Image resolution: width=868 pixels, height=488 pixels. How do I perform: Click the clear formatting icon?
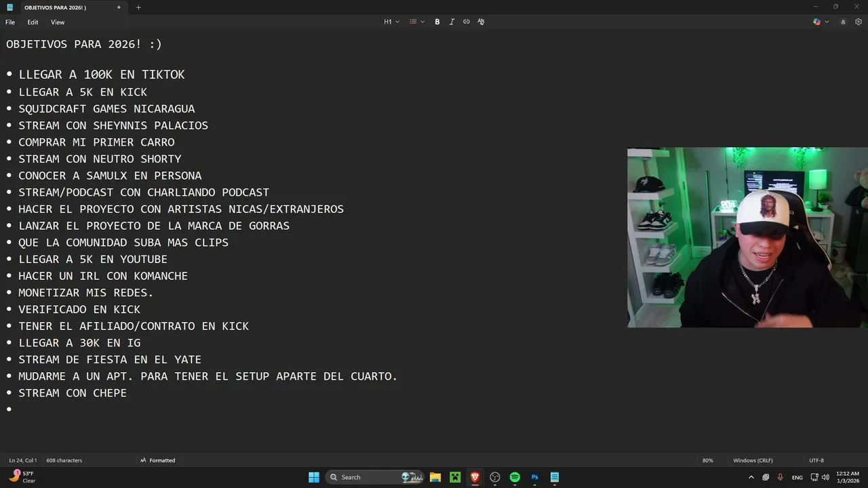coord(481,22)
